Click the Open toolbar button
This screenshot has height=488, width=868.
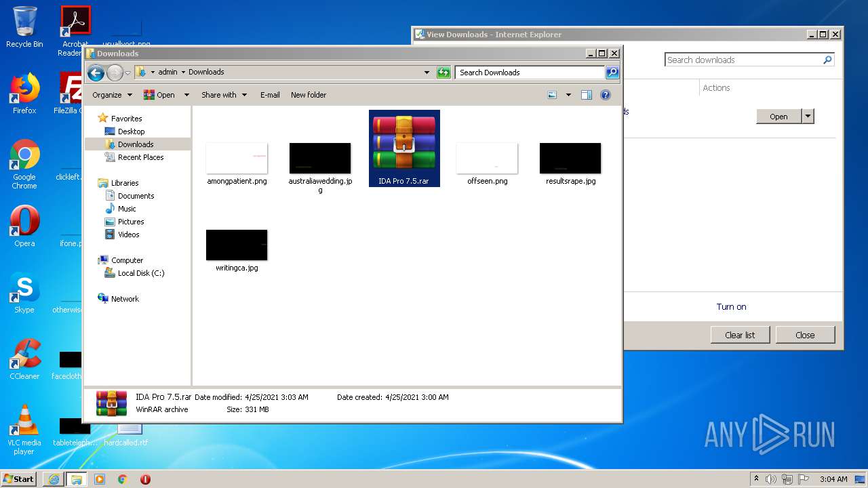(159, 95)
